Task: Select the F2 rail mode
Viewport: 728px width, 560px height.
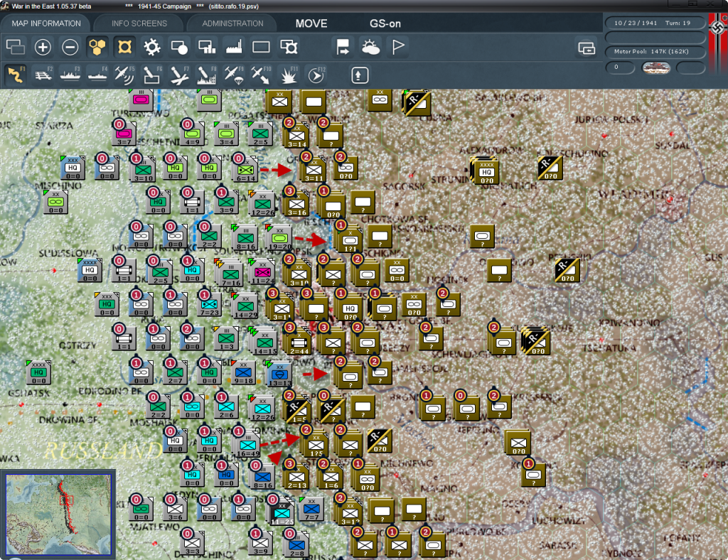Action: (43, 75)
